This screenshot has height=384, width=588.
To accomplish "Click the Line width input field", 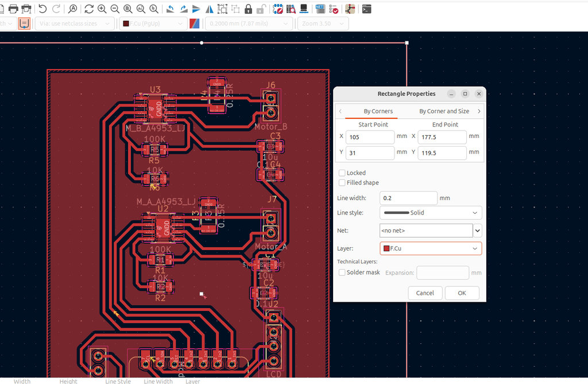I will 408,198.
